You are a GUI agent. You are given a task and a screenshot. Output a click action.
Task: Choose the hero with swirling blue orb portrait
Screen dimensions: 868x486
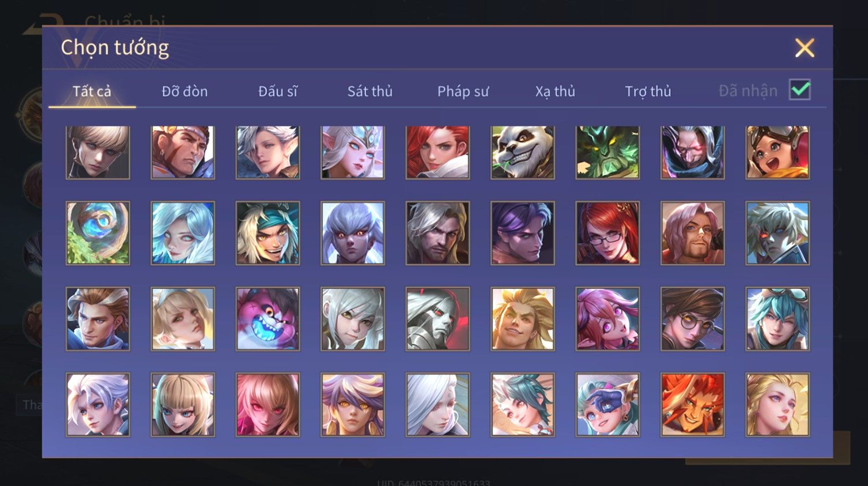[98, 233]
